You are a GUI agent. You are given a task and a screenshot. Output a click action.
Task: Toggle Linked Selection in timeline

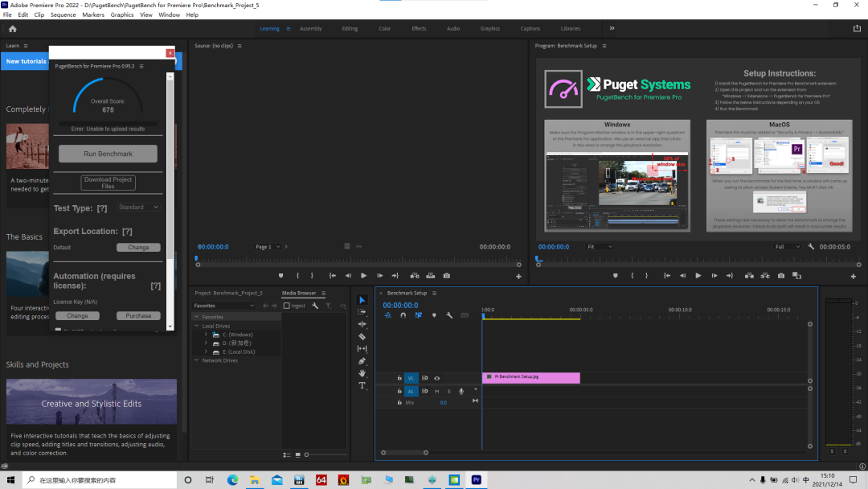coord(419,315)
